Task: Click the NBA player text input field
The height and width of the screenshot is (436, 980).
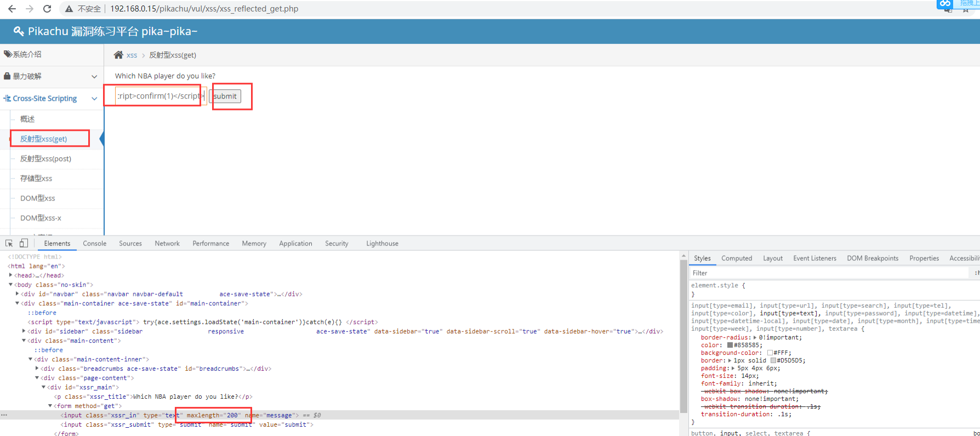Action: coord(159,96)
